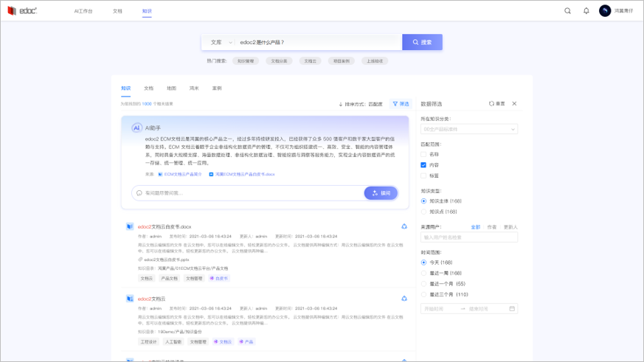The width and height of the screenshot is (644, 362).
Task: Click the edoc logo in header
Action: (x=22, y=10)
